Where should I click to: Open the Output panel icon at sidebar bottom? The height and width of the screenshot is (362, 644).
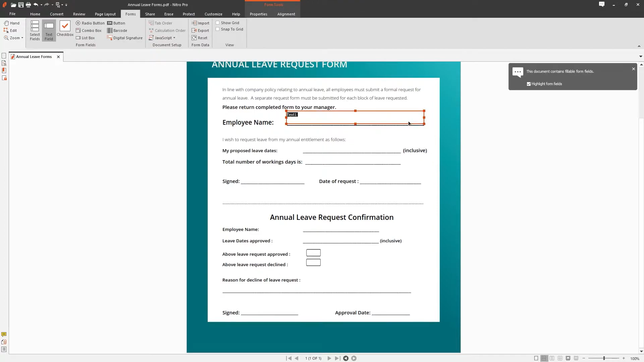[4, 349]
